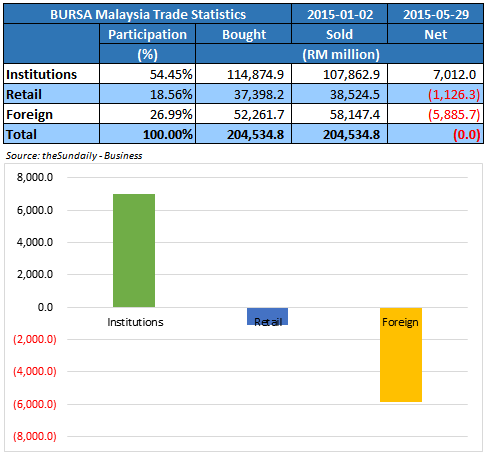
Task: Click the 54.45% participation cell
Action: point(147,74)
